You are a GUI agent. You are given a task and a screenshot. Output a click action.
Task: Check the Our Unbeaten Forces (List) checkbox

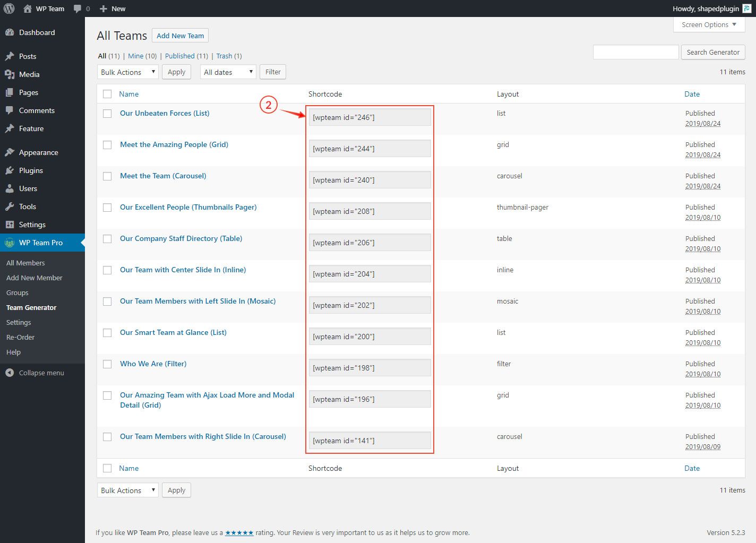(x=107, y=114)
